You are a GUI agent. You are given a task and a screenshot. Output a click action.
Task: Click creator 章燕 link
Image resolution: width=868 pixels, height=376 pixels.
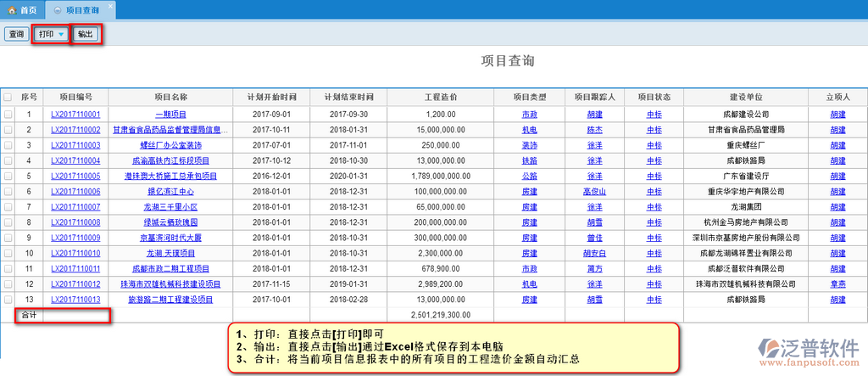837,284
